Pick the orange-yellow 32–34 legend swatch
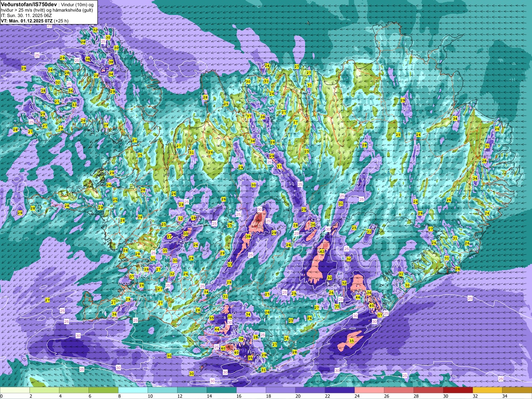This screenshot has width=532, height=399. pos(487,390)
